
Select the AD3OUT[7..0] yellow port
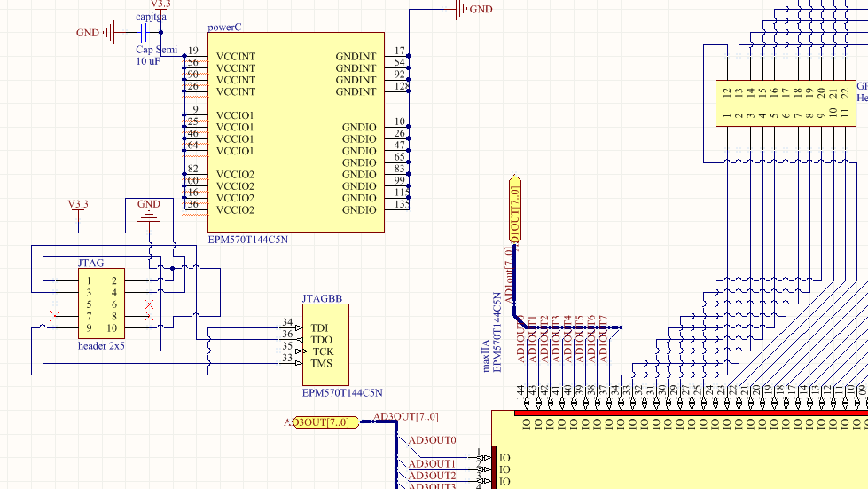coord(326,422)
